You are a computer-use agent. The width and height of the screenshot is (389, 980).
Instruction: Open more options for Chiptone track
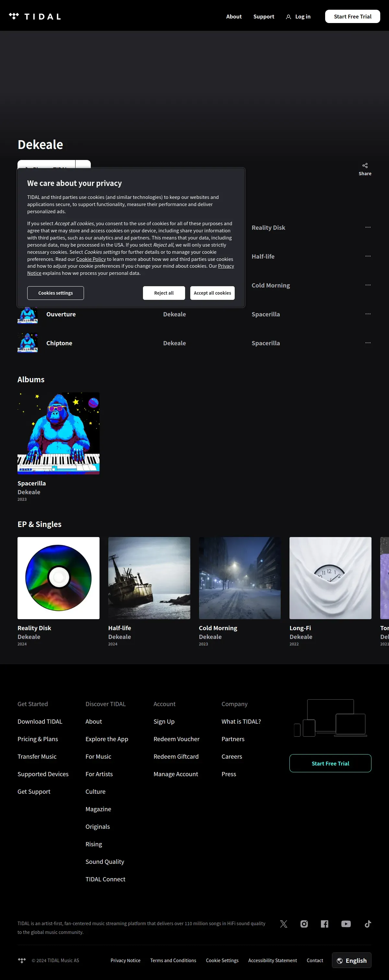coord(368,343)
